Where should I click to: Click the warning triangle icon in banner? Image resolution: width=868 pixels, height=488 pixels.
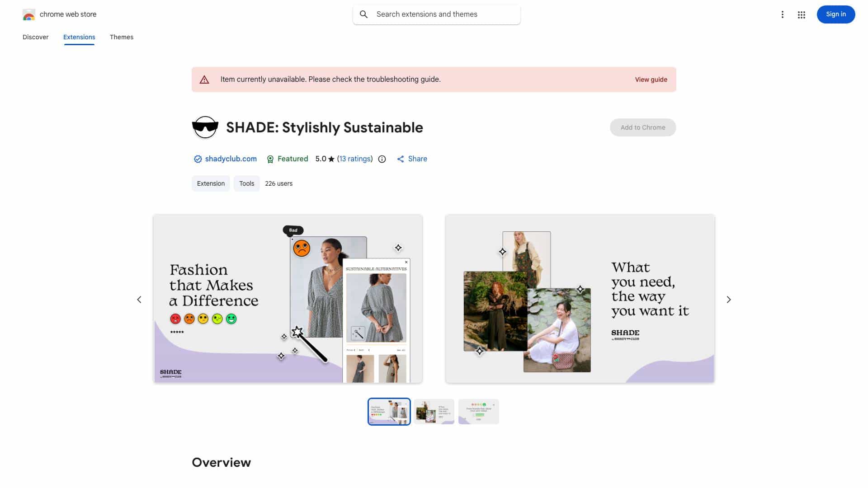[204, 80]
